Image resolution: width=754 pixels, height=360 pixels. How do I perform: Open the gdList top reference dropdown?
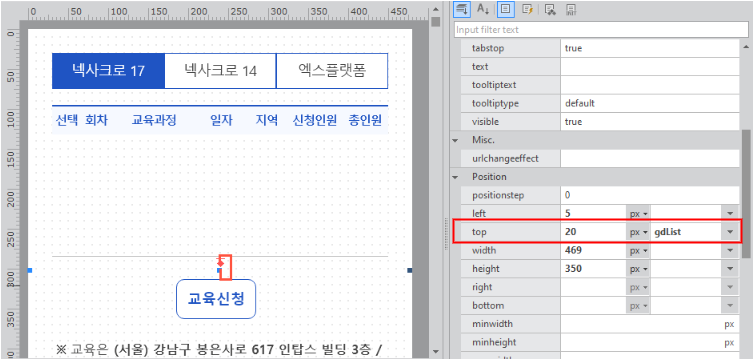coord(730,232)
